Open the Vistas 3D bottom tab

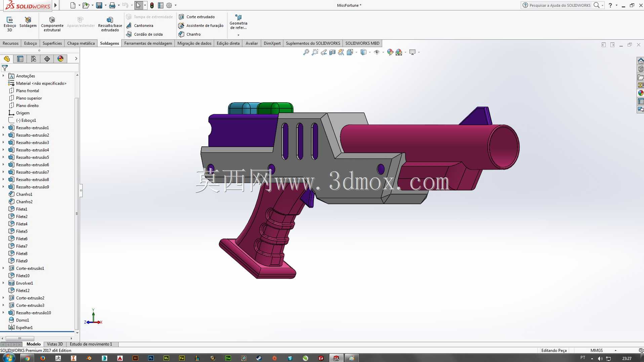tap(55, 344)
